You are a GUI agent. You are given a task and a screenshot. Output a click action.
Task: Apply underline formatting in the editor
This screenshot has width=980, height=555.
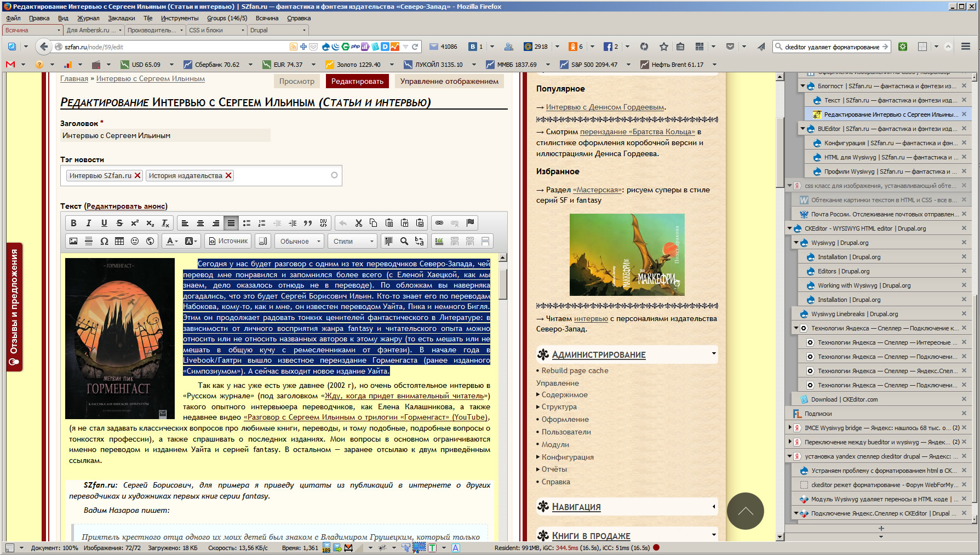point(104,223)
